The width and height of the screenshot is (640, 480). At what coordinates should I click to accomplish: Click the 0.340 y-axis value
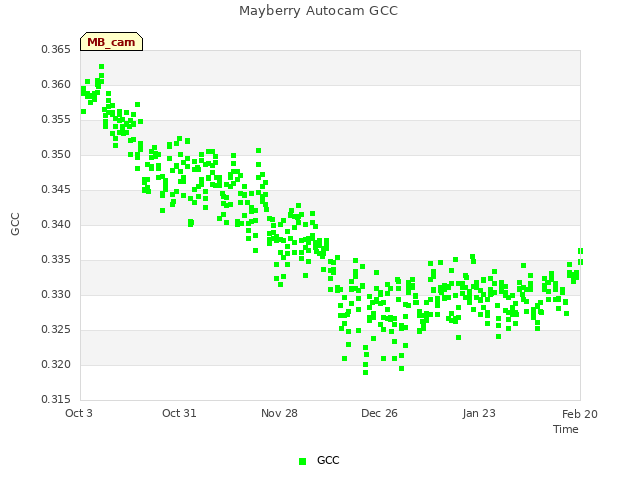pos(56,224)
